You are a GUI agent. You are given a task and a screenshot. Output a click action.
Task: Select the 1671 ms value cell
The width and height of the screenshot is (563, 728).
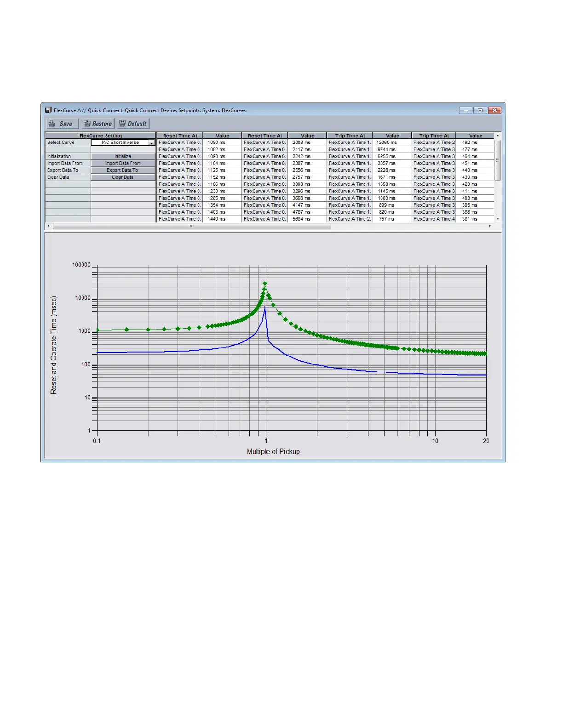coord(392,177)
